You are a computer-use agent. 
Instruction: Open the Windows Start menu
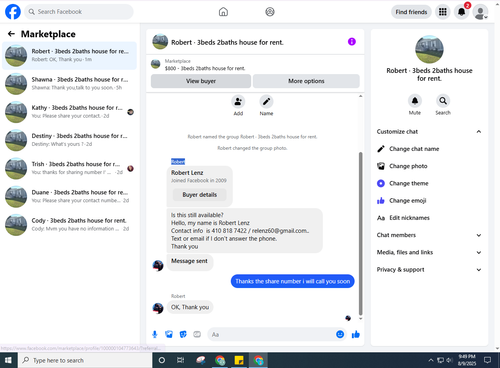coord(8,360)
